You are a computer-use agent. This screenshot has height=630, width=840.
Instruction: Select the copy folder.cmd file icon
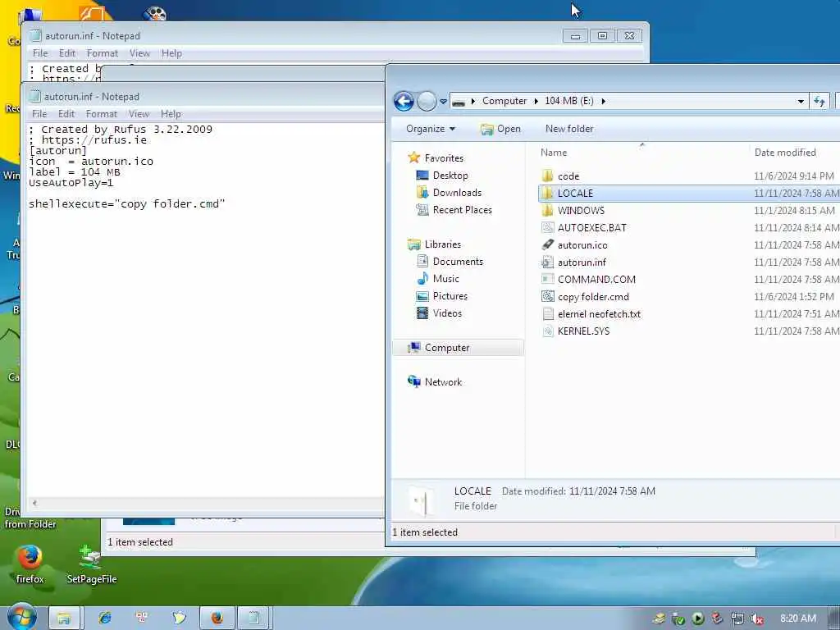pos(547,296)
